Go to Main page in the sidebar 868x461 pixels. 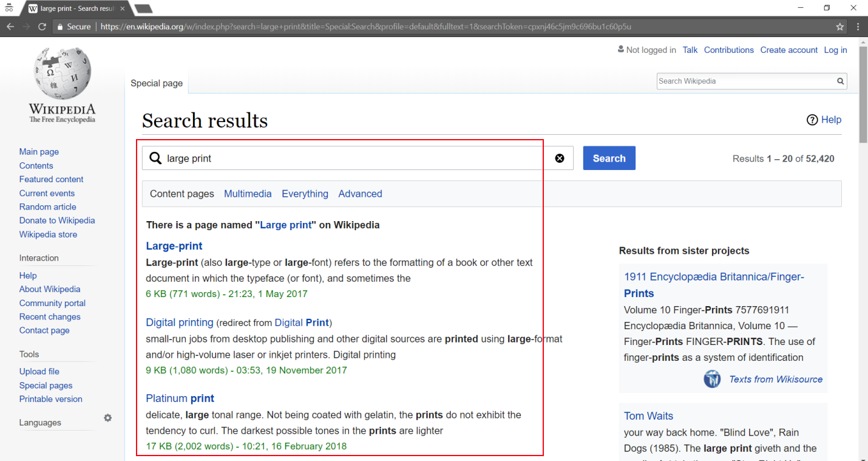click(39, 152)
